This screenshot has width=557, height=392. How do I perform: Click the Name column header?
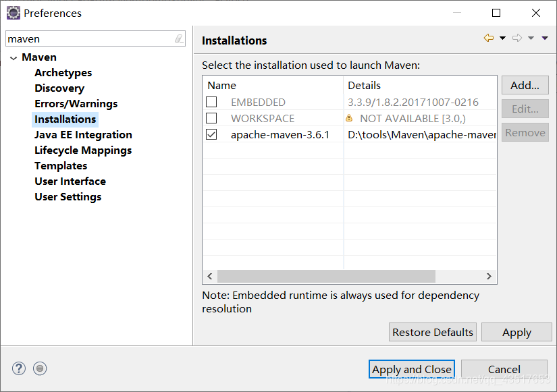point(273,86)
